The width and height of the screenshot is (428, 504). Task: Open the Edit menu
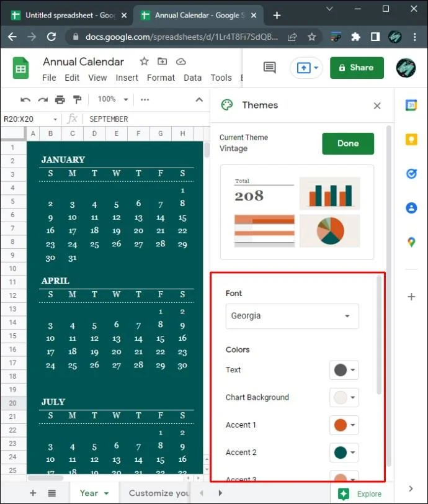(x=72, y=78)
